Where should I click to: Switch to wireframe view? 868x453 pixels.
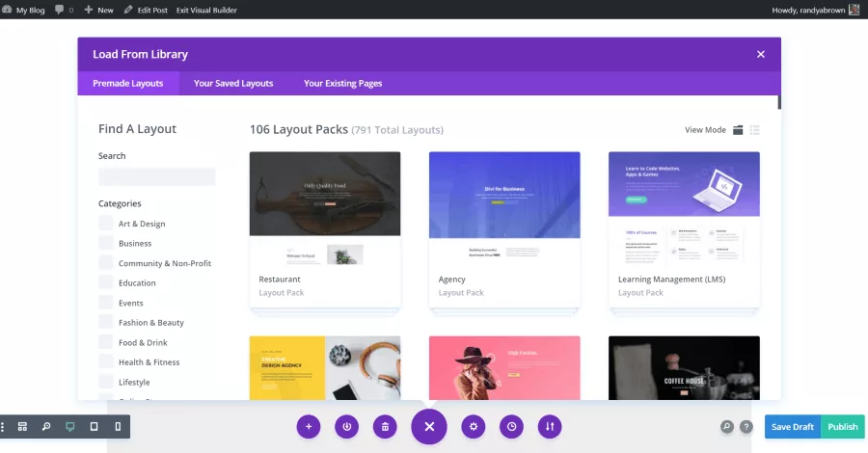click(x=22, y=426)
